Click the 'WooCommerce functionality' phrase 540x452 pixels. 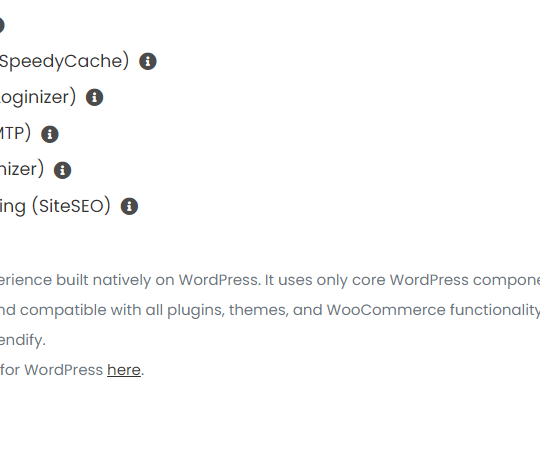point(433,310)
